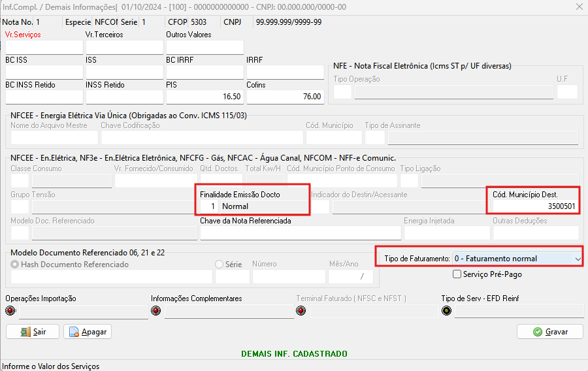Click the Especie value NFCOM
Viewport: 588px width, 371px height.
(x=106, y=22)
